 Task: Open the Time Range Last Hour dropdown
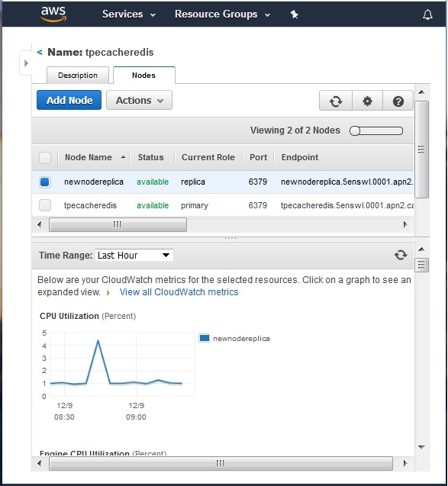tap(134, 256)
